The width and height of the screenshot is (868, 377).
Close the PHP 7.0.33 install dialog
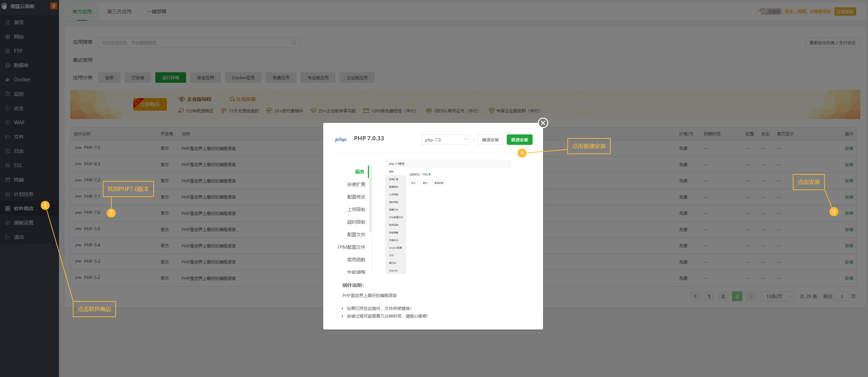543,123
